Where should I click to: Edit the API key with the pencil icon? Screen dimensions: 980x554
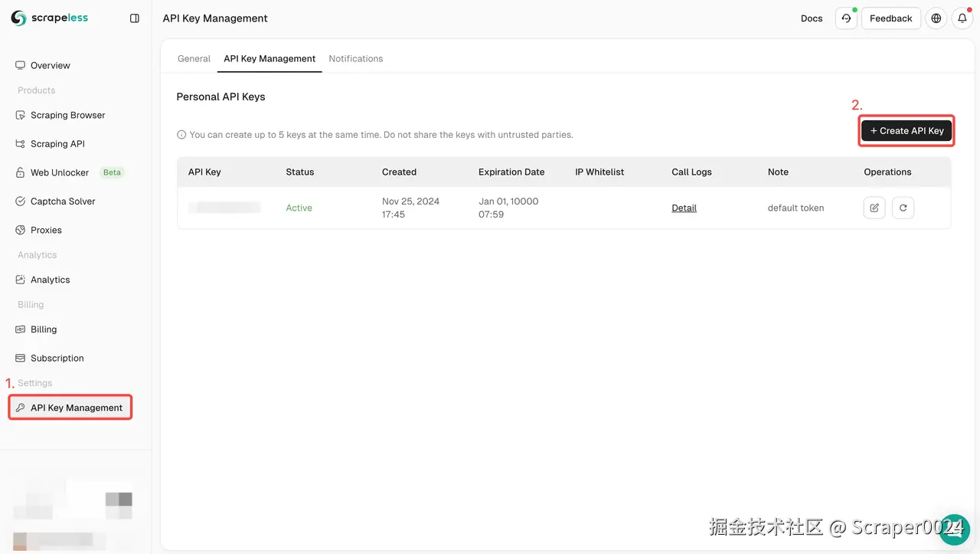pos(874,208)
